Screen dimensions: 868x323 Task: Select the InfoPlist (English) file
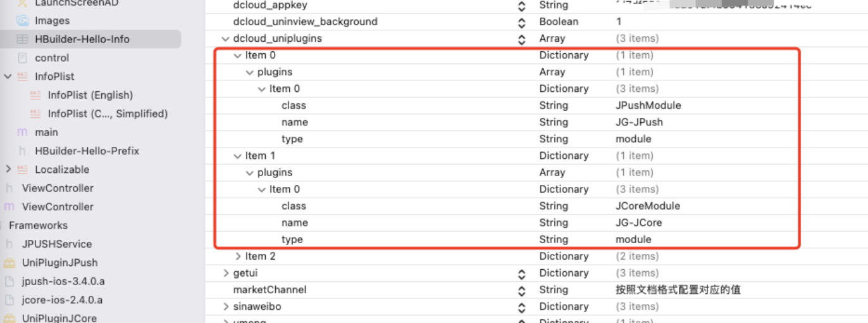[90, 95]
